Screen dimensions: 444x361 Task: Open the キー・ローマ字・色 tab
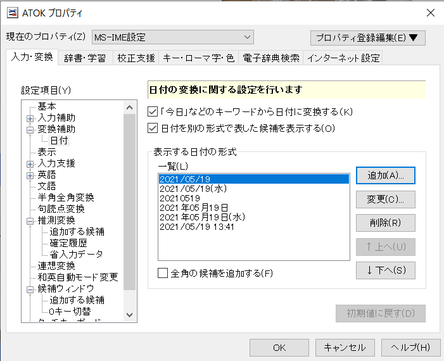198,58
